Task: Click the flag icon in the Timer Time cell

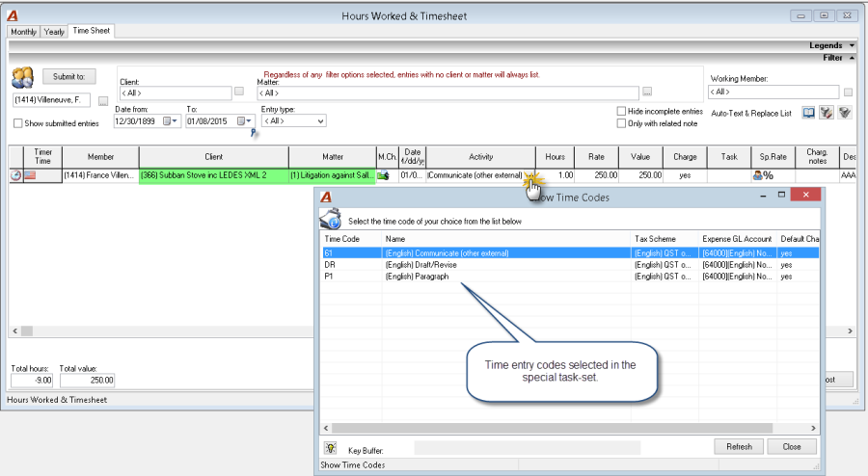Action: click(30, 175)
